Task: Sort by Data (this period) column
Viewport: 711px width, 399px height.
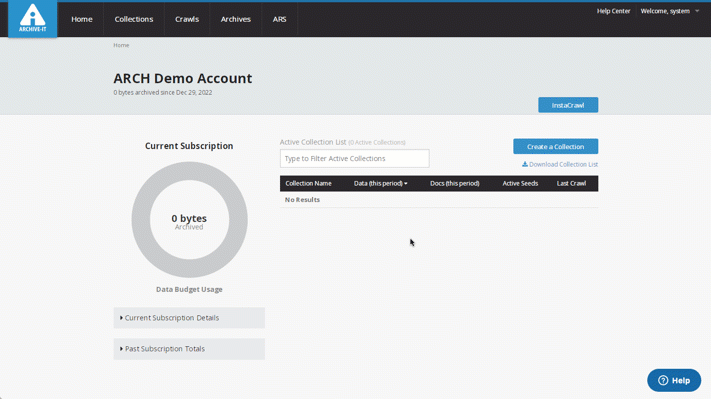Action: pos(380,183)
